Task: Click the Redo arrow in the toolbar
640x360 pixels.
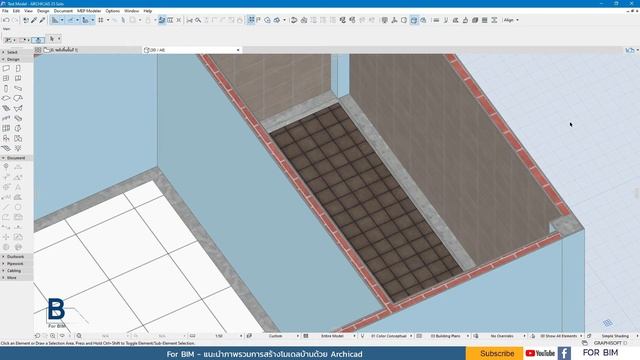Action: point(15,20)
